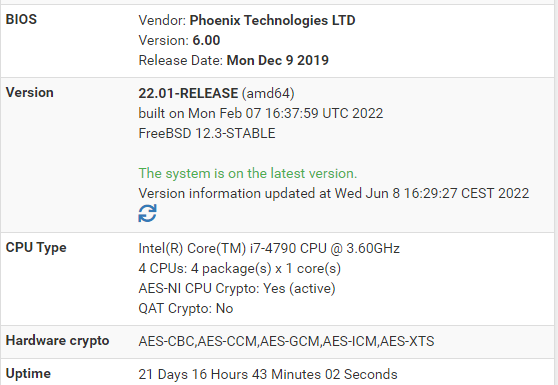Click the Phoenix Technologies LTD vendor name
This screenshot has width=558, height=385.
point(272,20)
